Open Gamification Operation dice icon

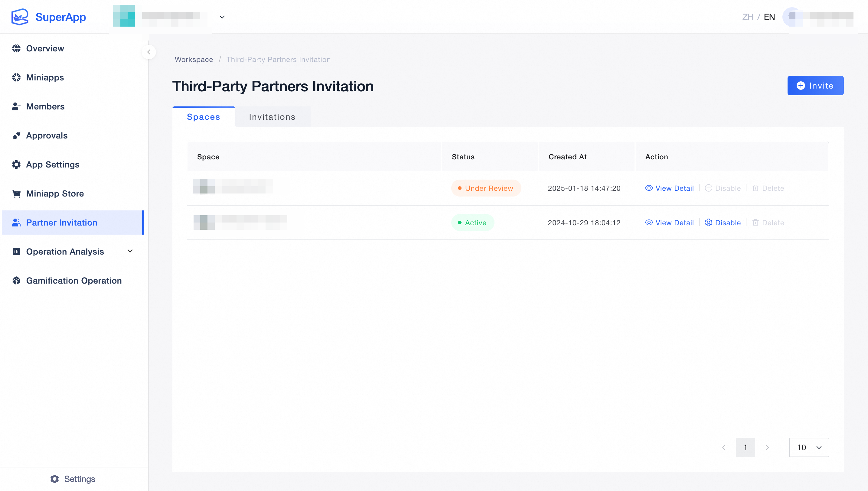[x=16, y=281]
